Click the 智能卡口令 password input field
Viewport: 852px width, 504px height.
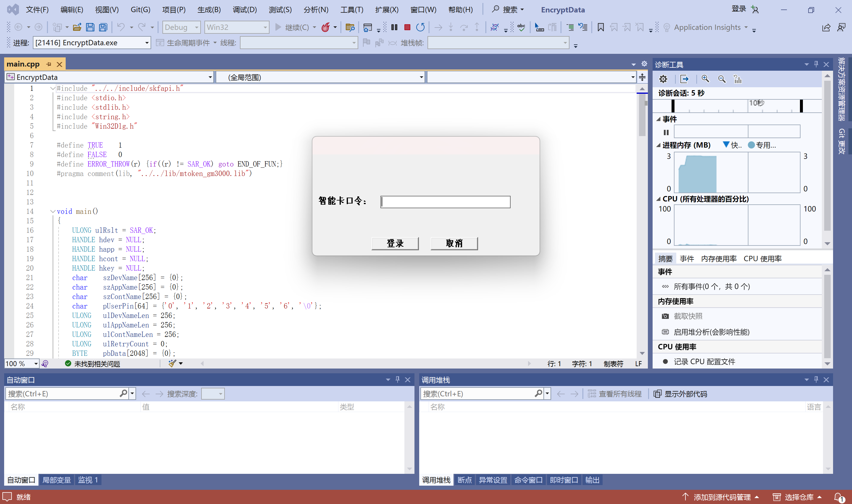[x=445, y=202]
